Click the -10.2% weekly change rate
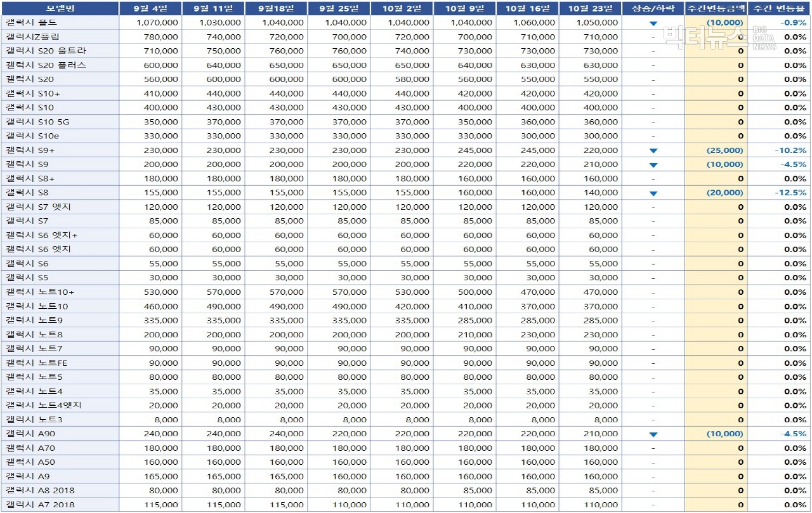The image size is (812, 513). (x=791, y=151)
